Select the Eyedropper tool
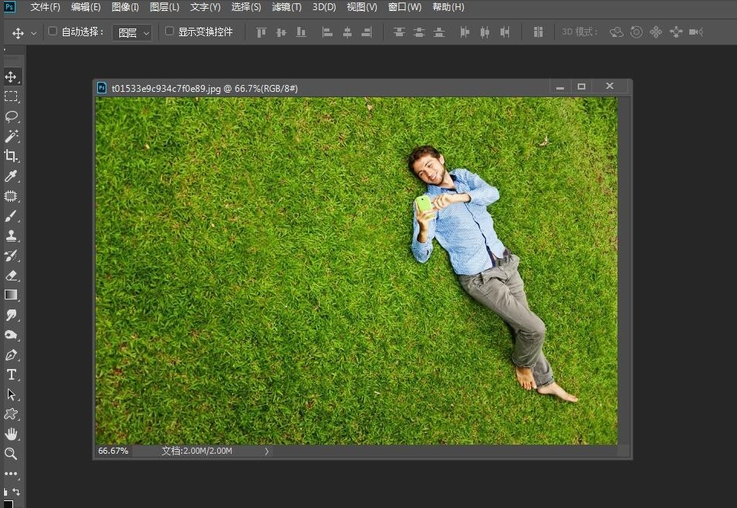 click(11, 176)
